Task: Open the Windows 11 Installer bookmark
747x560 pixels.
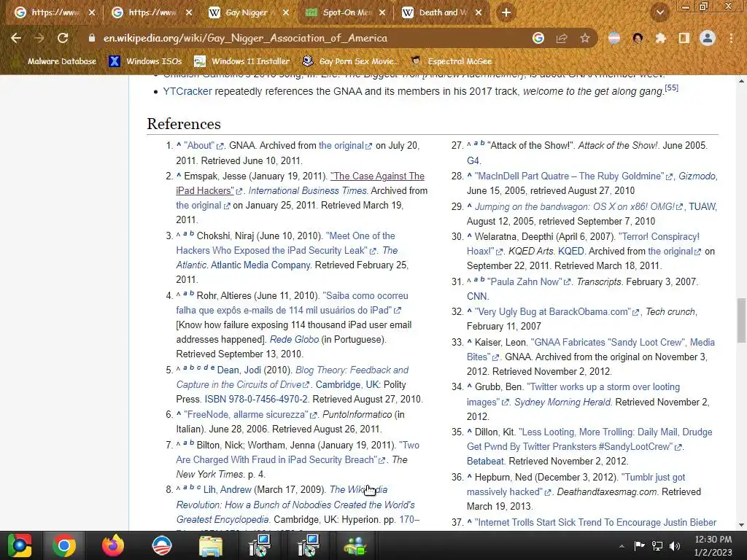Action: click(x=242, y=61)
